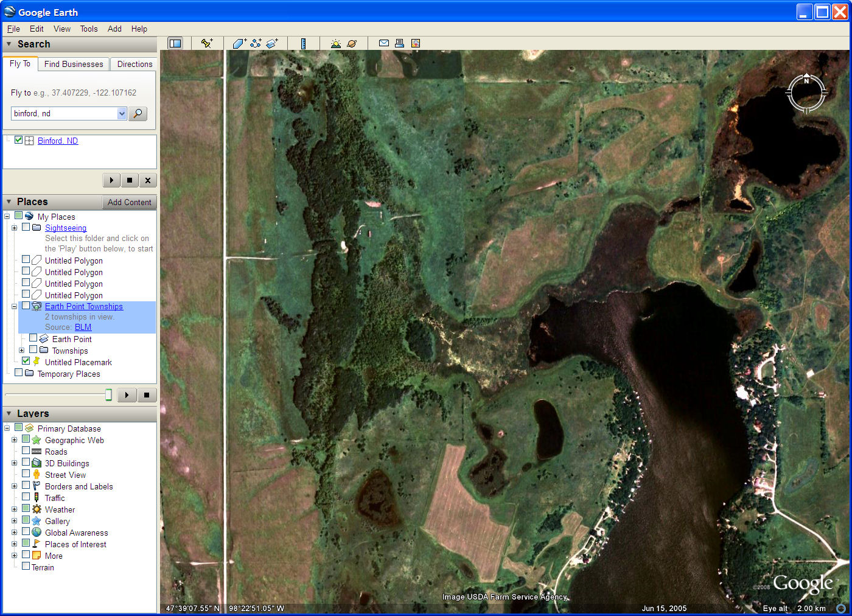Click the Add Image Overlay toolbar icon

pyautogui.click(x=272, y=43)
